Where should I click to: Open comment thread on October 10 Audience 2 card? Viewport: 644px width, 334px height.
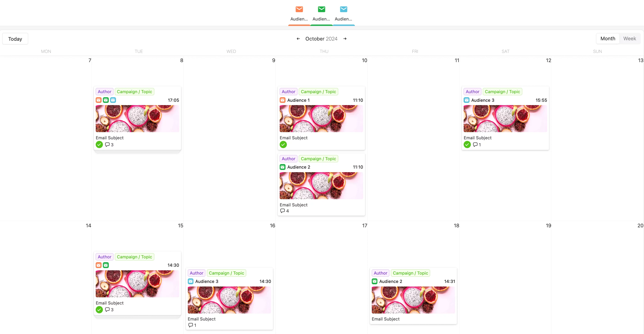click(x=282, y=211)
